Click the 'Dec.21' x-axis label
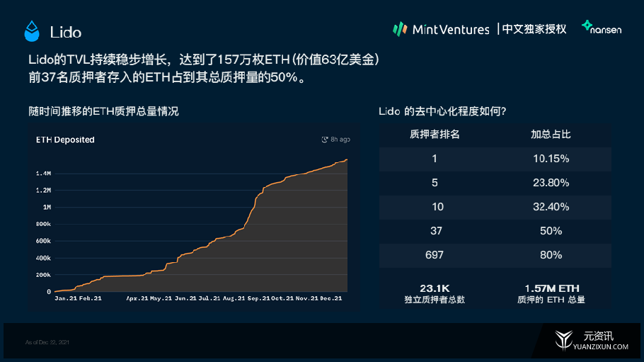Viewport: 644px width, 362px height. click(331, 298)
